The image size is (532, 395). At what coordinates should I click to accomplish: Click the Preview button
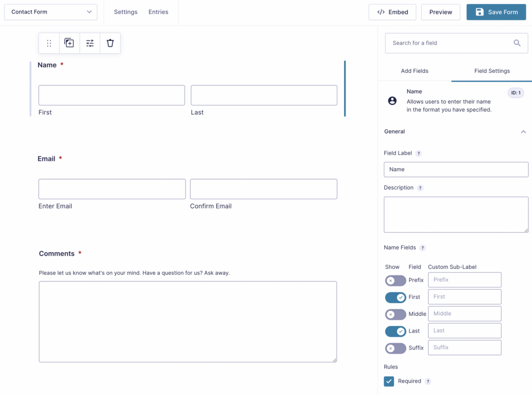click(441, 11)
